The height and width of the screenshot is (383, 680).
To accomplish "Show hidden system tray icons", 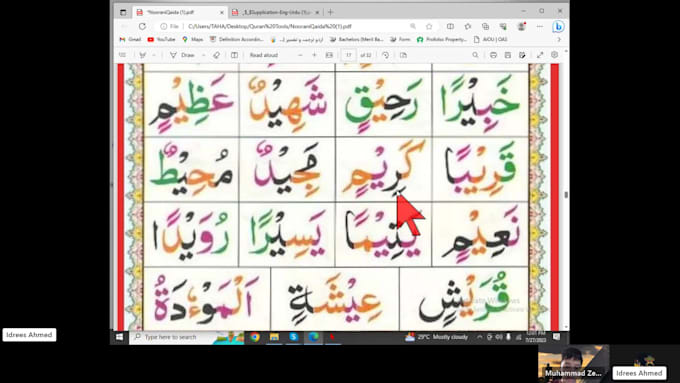I will 480,337.
